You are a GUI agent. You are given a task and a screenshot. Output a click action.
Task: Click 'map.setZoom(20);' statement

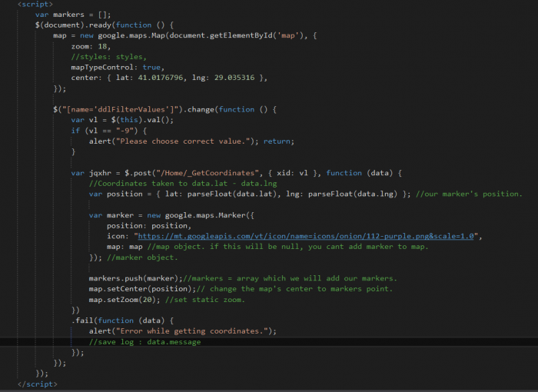(125, 300)
